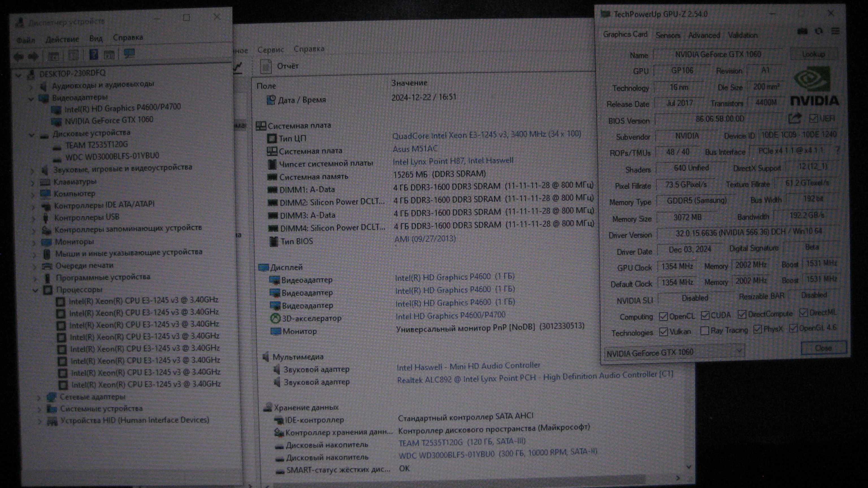Switch to the Sensors tab in GPU-Z
This screenshot has height=488, width=868.
pos(668,35)
